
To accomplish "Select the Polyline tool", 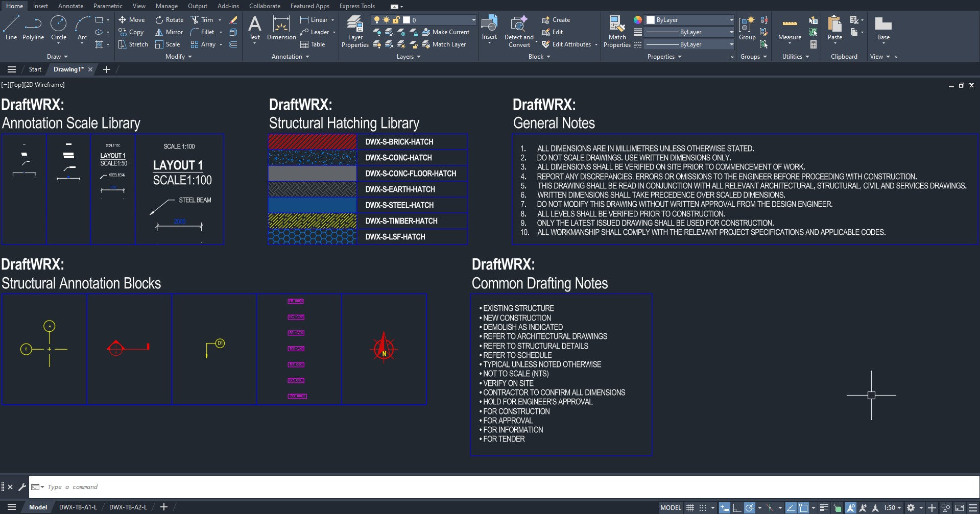I will [x=33, y=28].
